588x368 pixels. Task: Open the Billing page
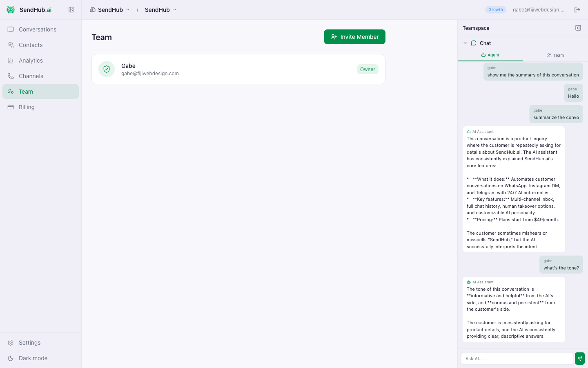[40, 107]
